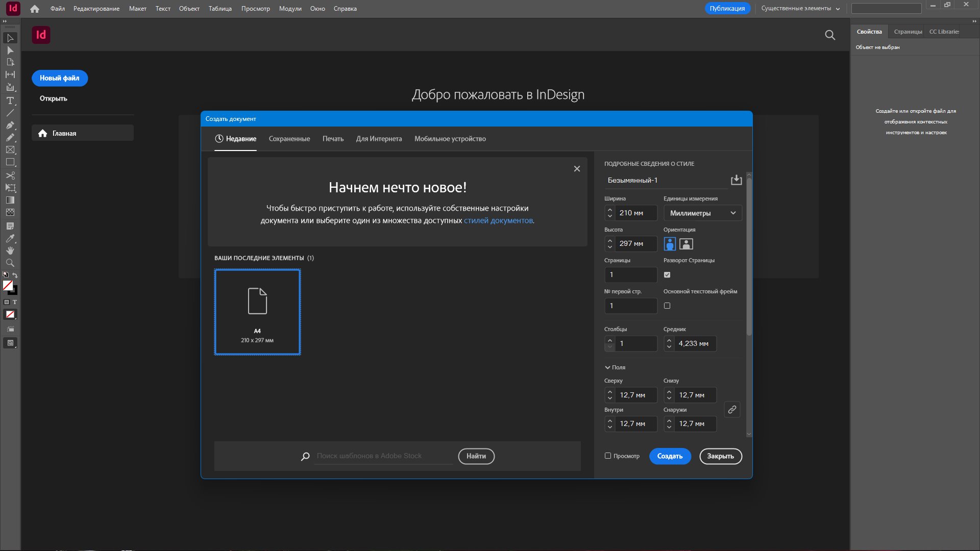Screen dimensions: 980x551
Task: Select the Eyedropper tool
Action: point(10,238)
